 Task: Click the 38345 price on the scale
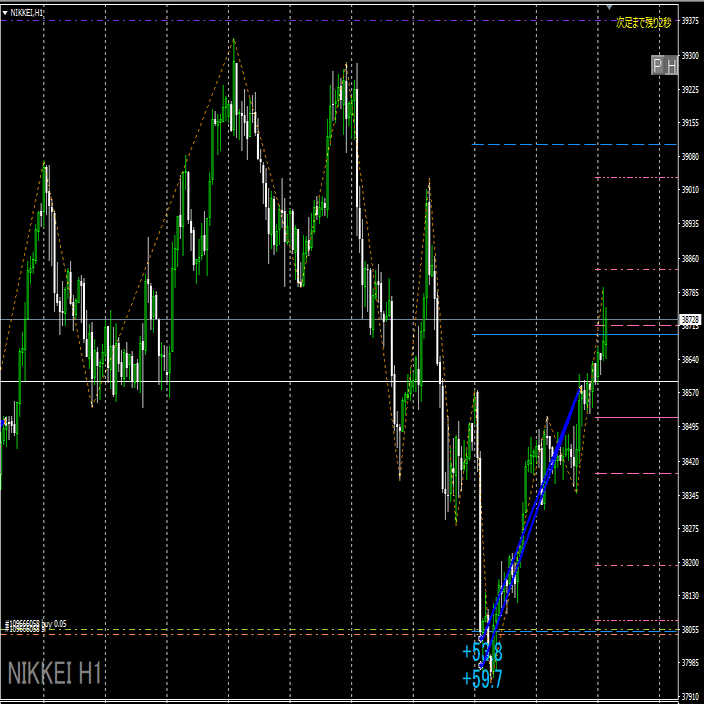691,495
